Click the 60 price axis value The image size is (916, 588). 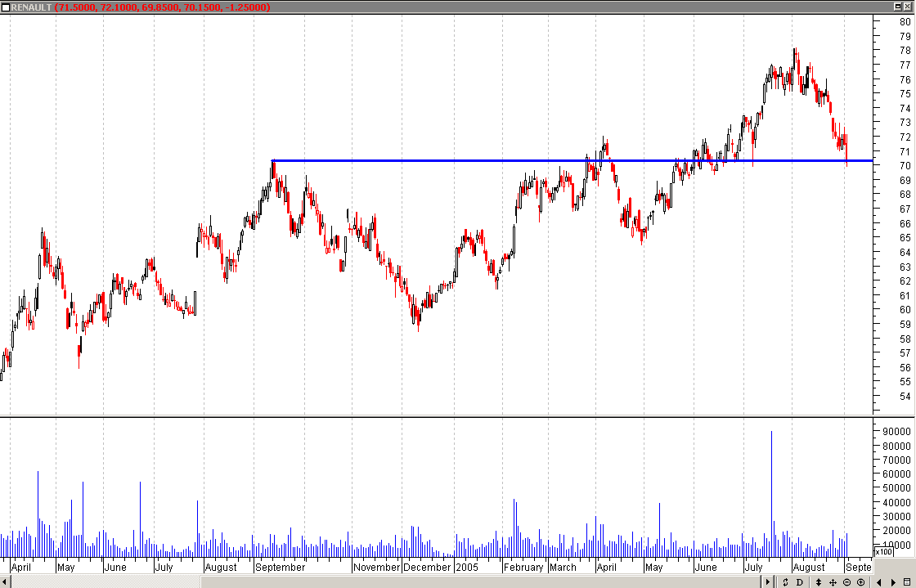(905, 310)
